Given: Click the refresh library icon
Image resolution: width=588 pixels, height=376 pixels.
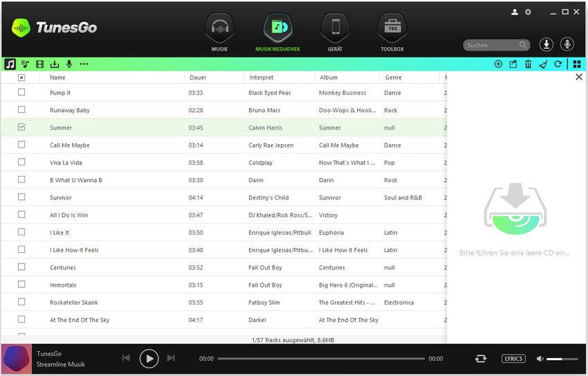Looking at the screenshot, I should coord(558,64).
